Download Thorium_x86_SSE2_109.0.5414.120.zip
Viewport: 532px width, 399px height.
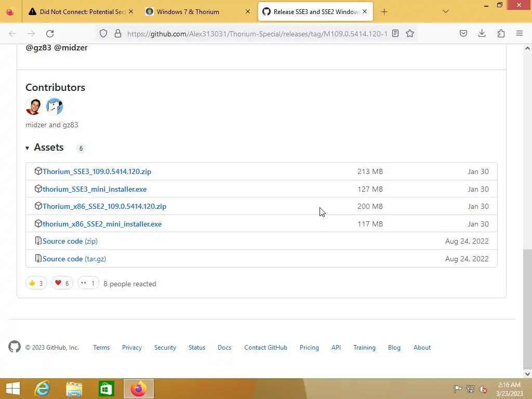(x=104, y=206)
